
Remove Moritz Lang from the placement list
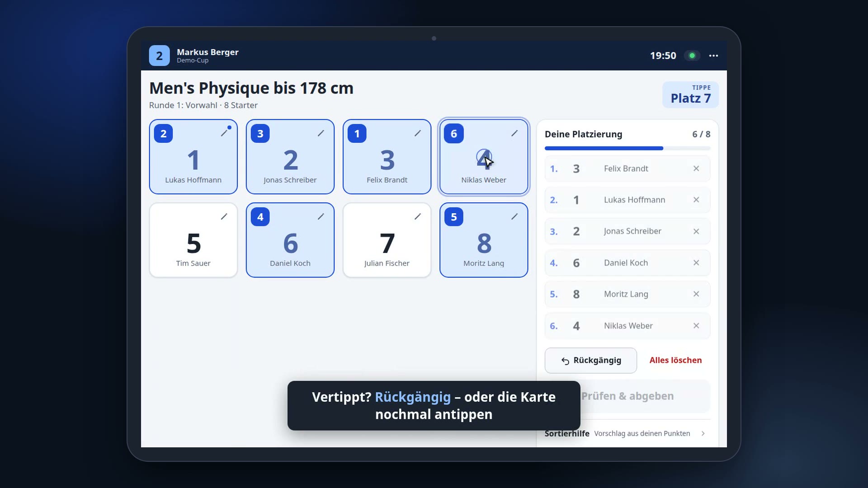pos(696,294)
